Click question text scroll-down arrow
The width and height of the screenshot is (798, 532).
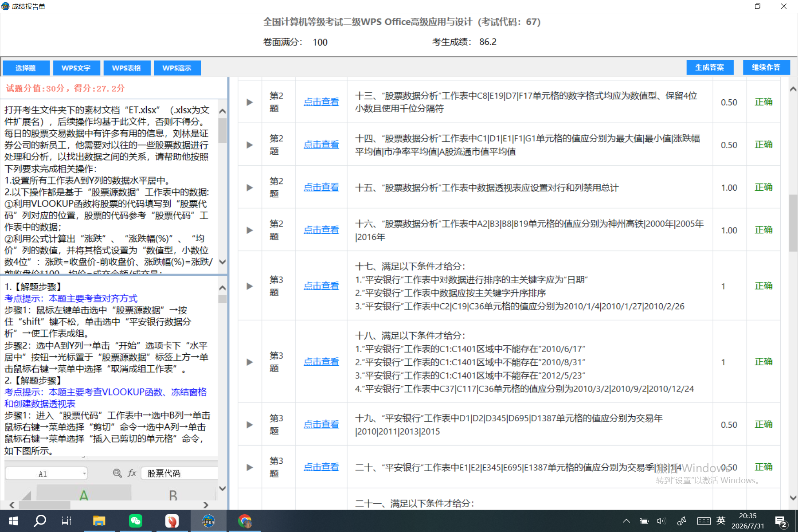click(x=223, y=262)
